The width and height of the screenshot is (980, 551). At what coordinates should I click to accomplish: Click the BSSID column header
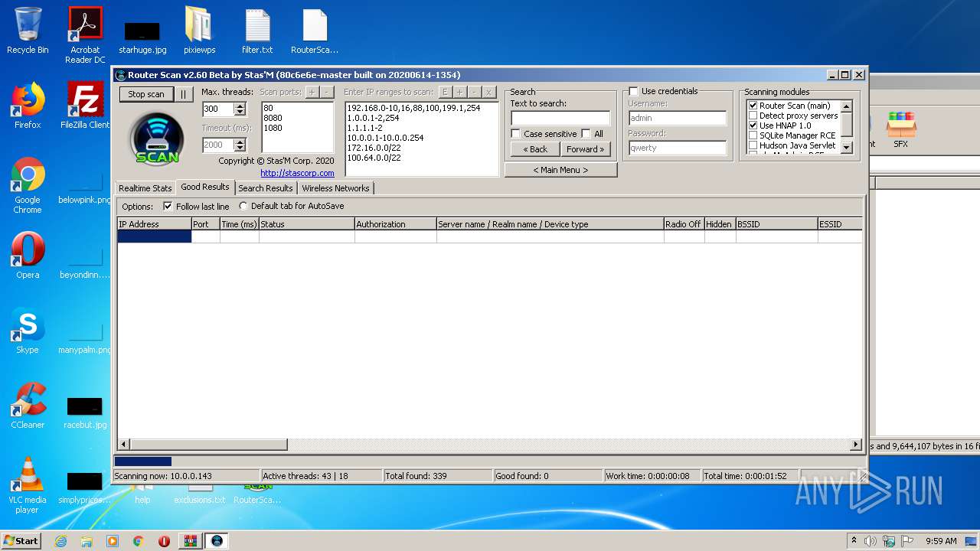(776, 224)
